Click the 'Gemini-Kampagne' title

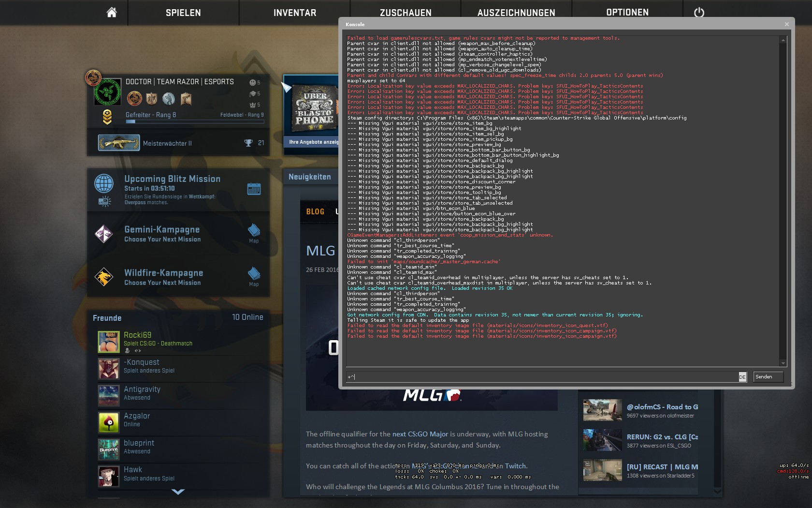162,229
